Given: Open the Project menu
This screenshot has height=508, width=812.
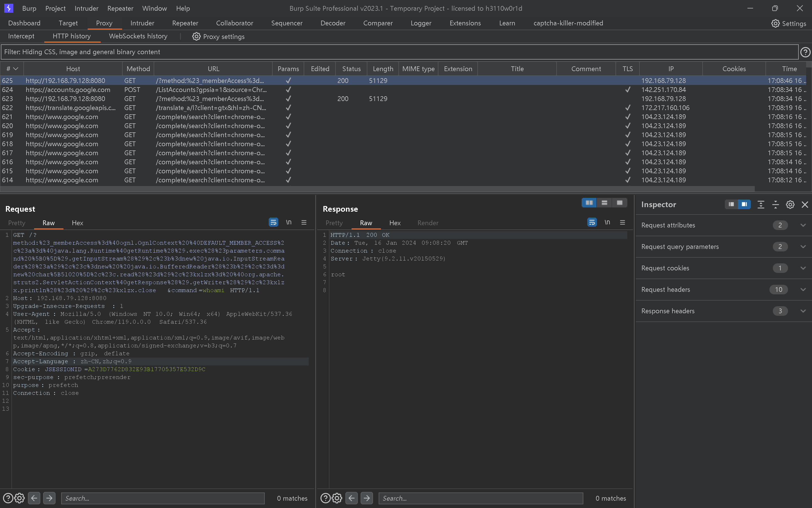Looking at the screenshot, I should click(x=55, y=8).
